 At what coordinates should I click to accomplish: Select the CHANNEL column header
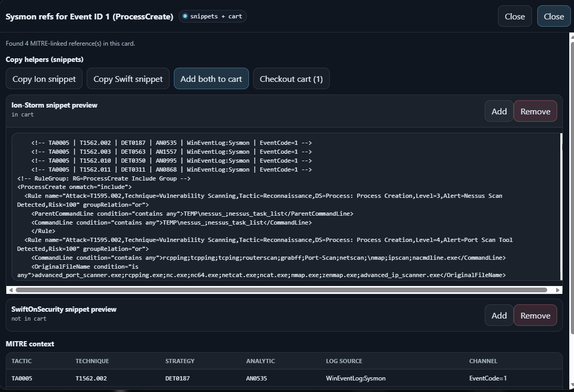pos(483,361)
